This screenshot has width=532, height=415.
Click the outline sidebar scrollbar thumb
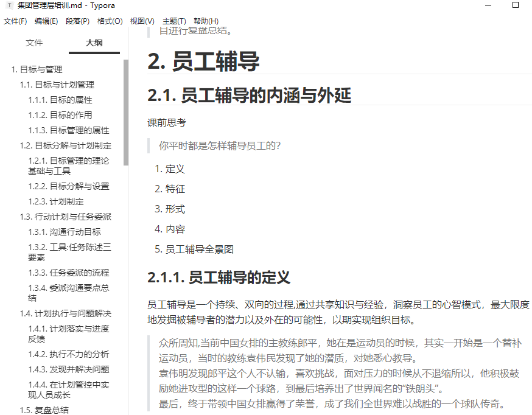(x=126, y=112)
